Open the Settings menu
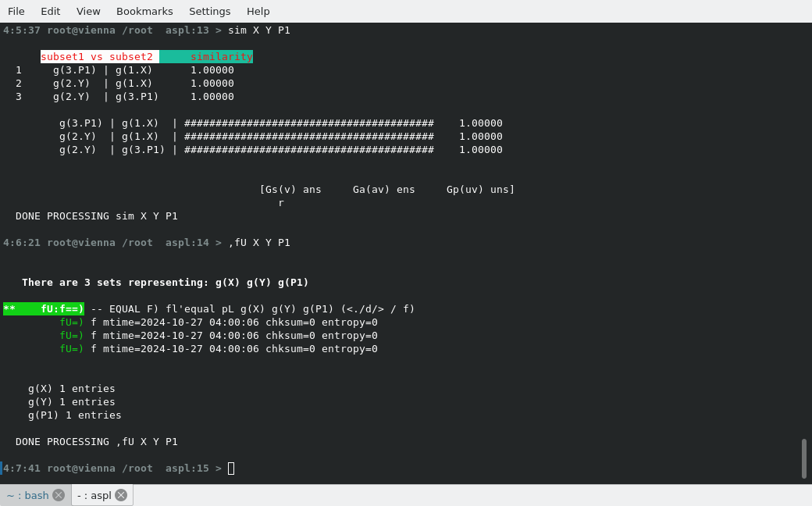The width and height of the screenshot is (812, 506). [209, 11]
